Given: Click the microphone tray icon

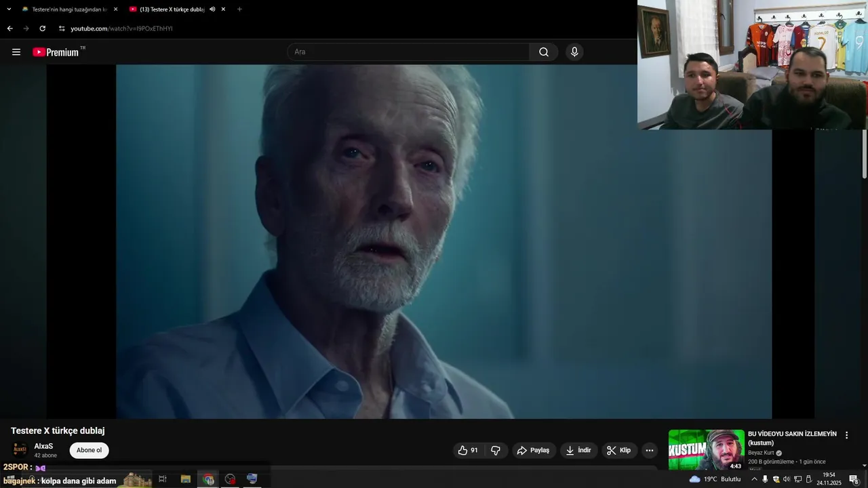Looking at the screenshot, I should click(765, 479).
